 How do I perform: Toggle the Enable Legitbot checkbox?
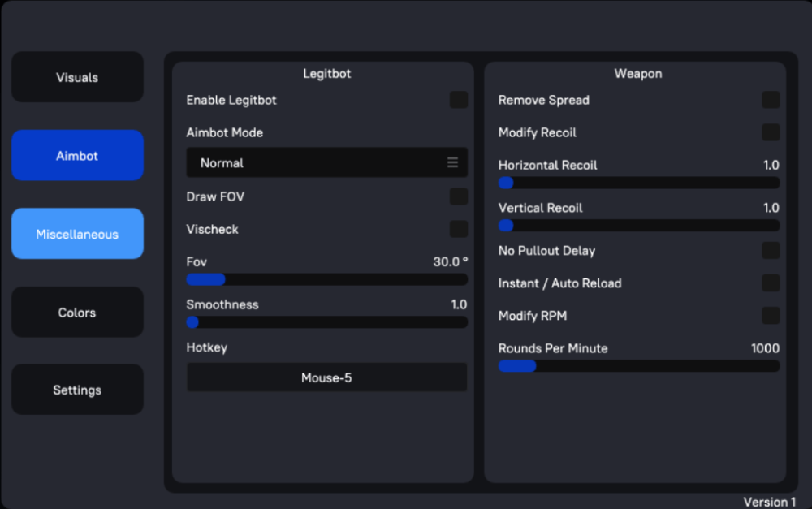click(459, 100)
